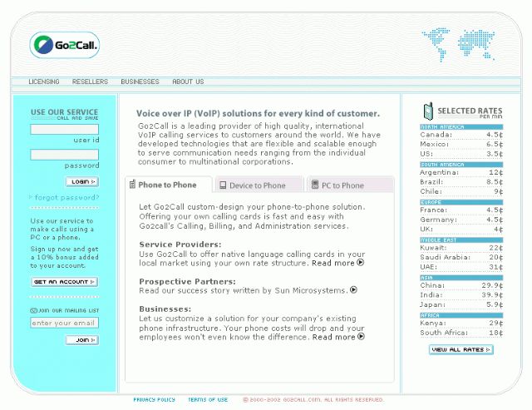Focus the password input field

[x=65, y=155]
